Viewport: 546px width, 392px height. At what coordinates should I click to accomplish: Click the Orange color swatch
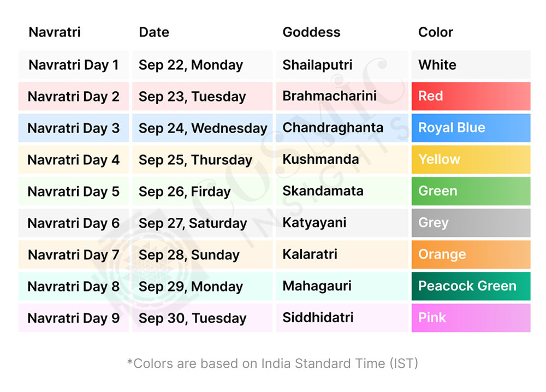coord(471,254)
